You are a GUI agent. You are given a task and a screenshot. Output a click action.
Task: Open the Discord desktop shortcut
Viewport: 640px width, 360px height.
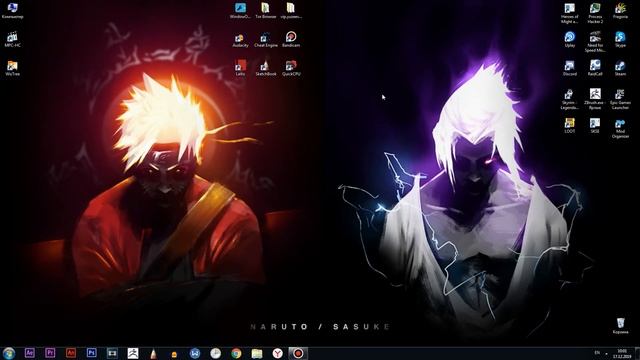570,68
